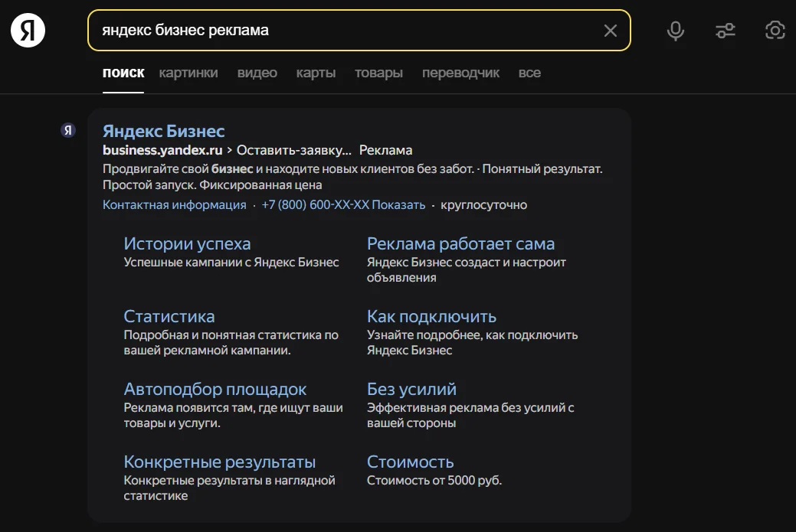Open the Яндекс Бизнес result link
796x532 pixels.
[164, 130]
